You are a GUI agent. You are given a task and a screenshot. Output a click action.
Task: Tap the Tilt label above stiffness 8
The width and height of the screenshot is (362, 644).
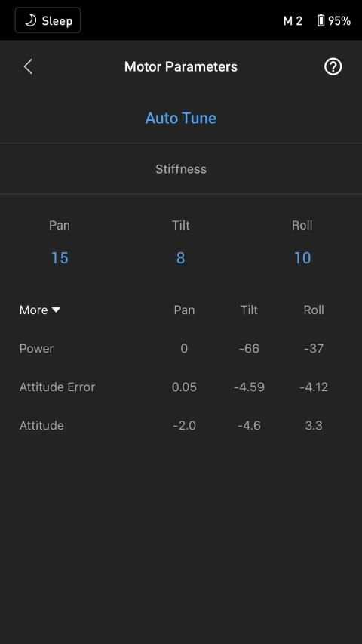point(180,225)
